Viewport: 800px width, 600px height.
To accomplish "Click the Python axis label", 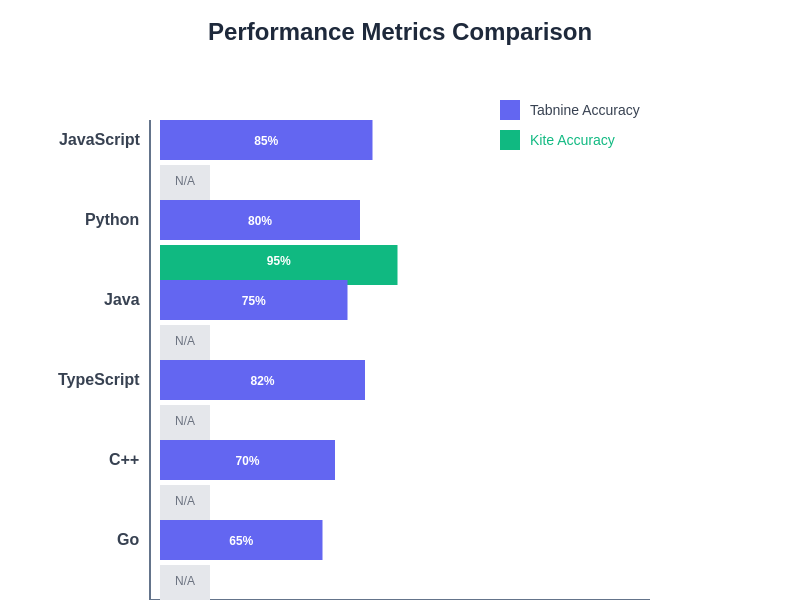I will [x=112, y=220].
